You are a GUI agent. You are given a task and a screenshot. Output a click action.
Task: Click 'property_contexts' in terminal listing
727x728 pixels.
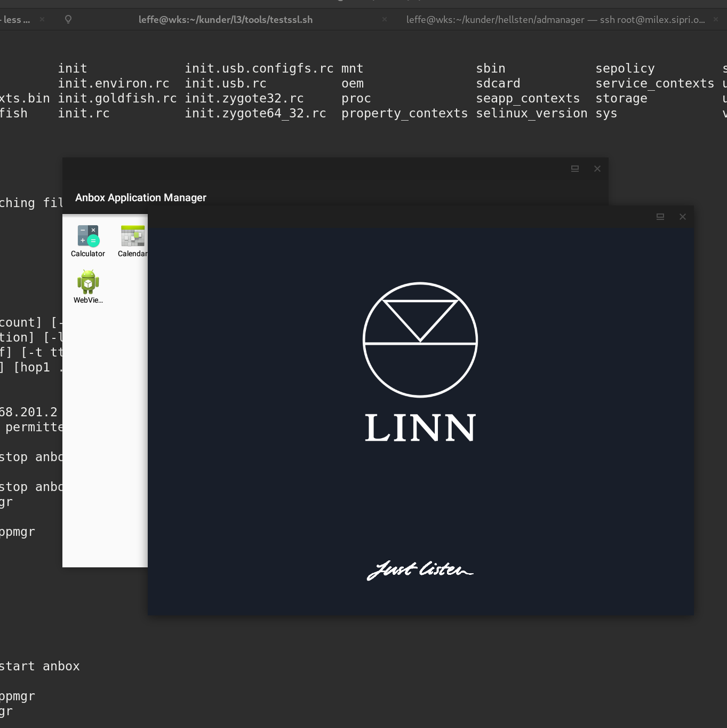click(404, 114)
